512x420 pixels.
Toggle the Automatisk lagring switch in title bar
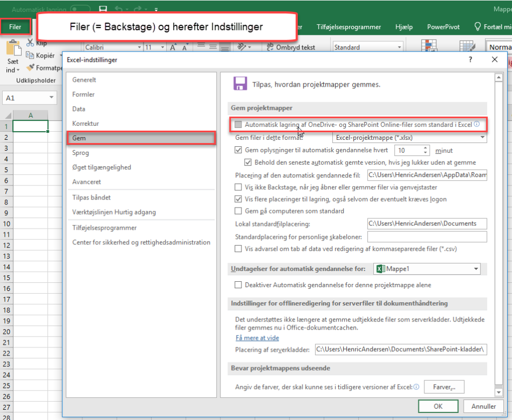coord(80,9)
